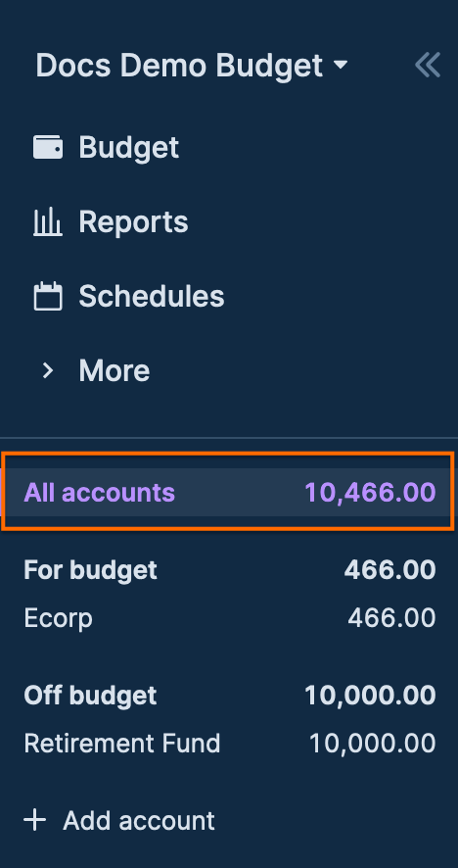Click the wallet icon beside Budget
The width and height of the screenshot is (458, 868).
click(x=48, y=148)
